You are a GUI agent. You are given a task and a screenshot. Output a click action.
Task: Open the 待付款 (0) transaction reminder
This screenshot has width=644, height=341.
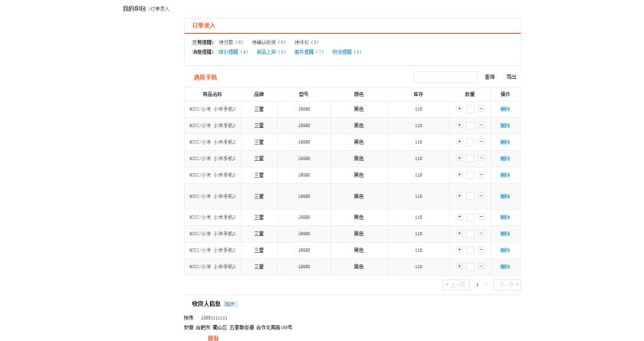pyautogui.click(x=231, y=42)
